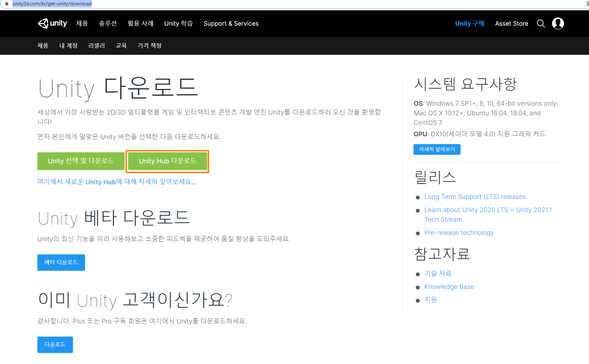The image size is (589, 364).
Task: Open Pre-release technology link
Action: [459, 233]
